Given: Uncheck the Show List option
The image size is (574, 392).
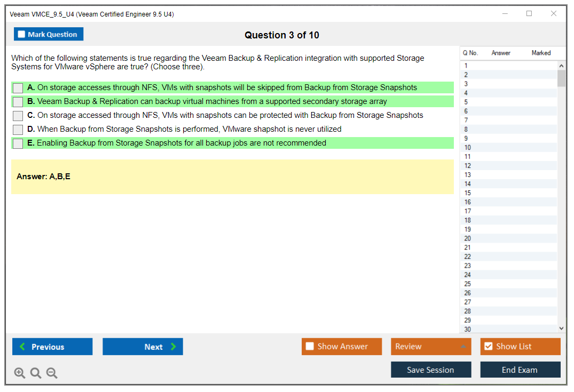Looking at the screenshot, I should coord(488,347).
